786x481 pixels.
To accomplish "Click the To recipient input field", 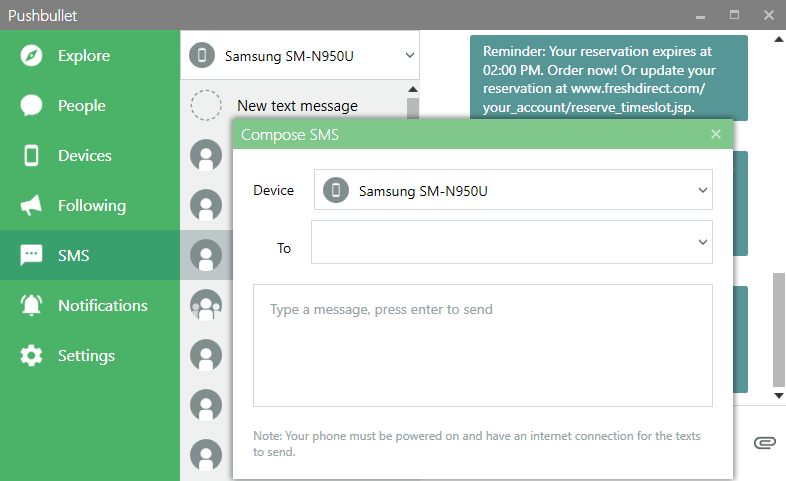I will point(512,242).
